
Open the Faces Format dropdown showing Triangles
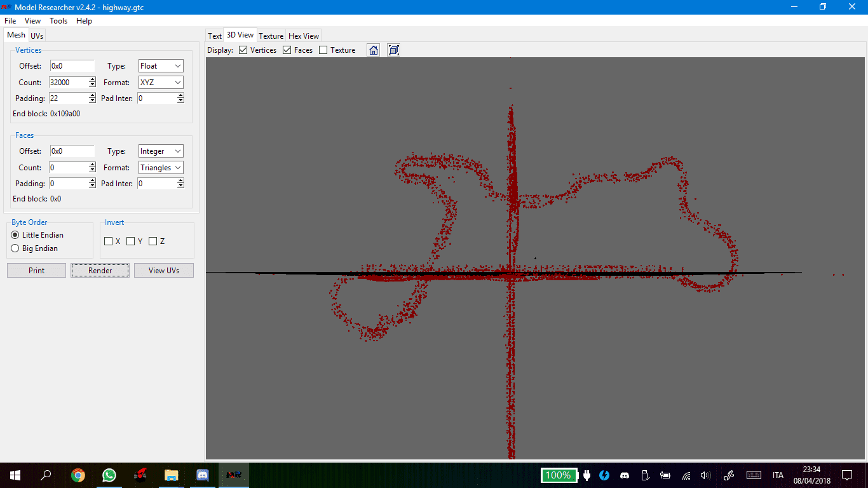point(161,168)
